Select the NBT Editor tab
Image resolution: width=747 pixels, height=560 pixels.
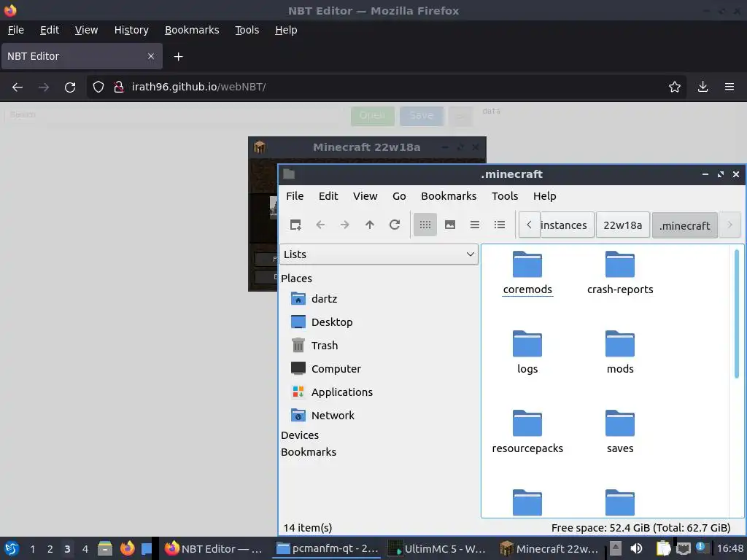82,56
